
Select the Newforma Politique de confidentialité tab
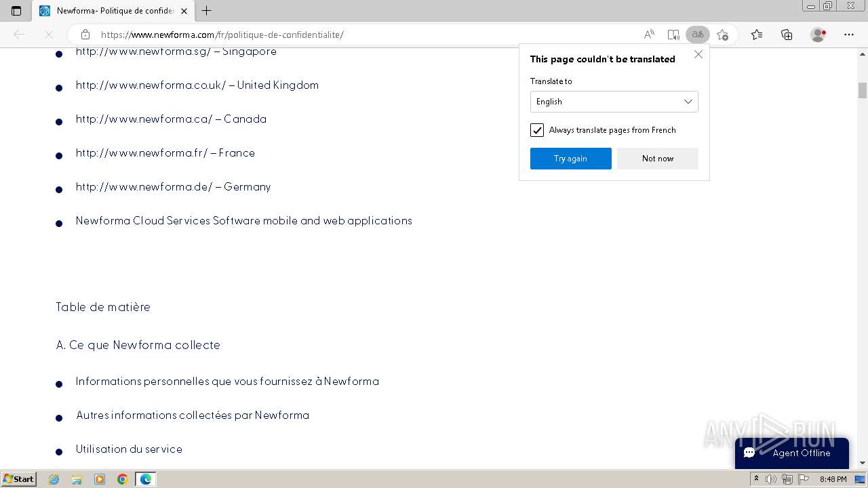(114, 11)
